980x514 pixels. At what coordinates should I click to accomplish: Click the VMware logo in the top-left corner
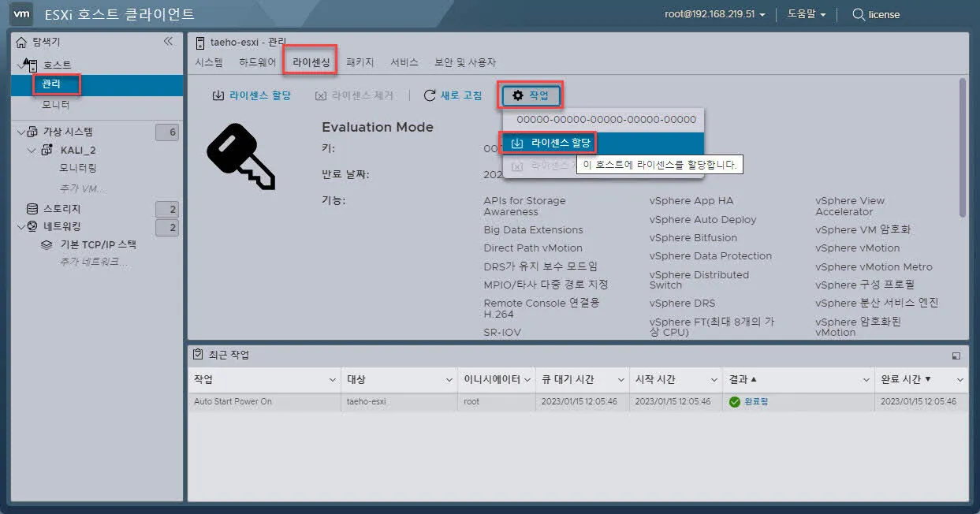pos(21,14)
